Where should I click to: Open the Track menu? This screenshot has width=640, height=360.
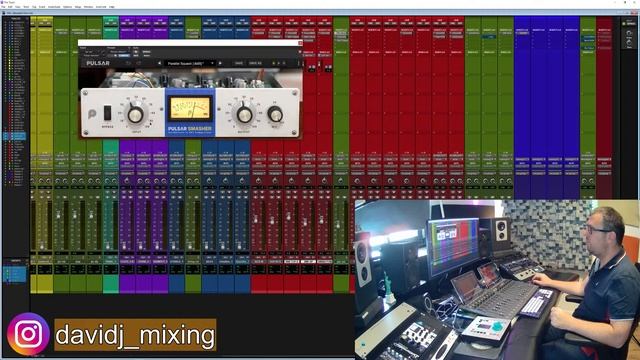26,7
